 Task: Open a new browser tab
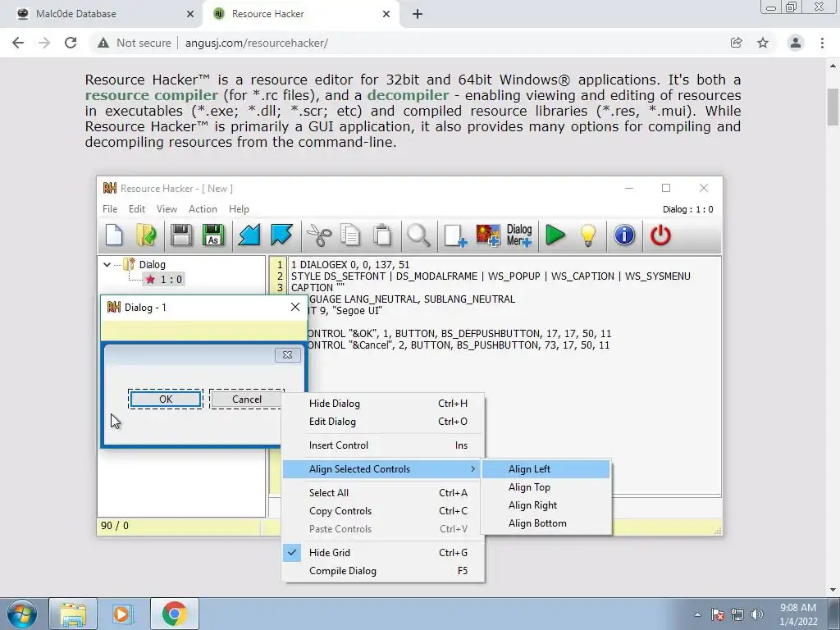point(418,14)
